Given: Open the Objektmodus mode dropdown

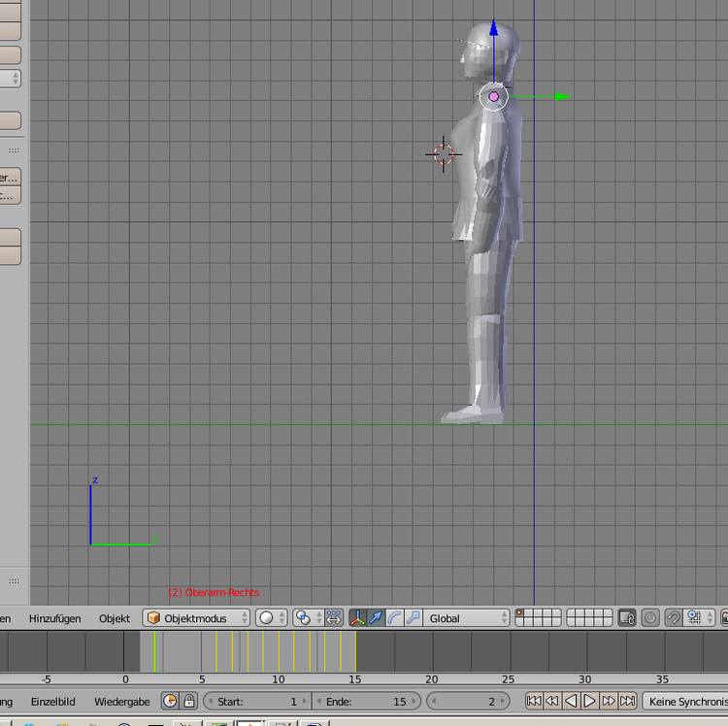Looking at the screenshot, I should pyautogui.click(x=196, y=618).
